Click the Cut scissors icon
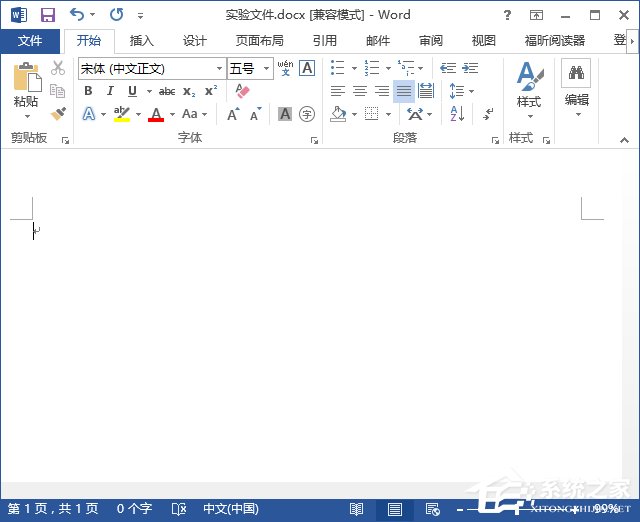 (58, 68)
